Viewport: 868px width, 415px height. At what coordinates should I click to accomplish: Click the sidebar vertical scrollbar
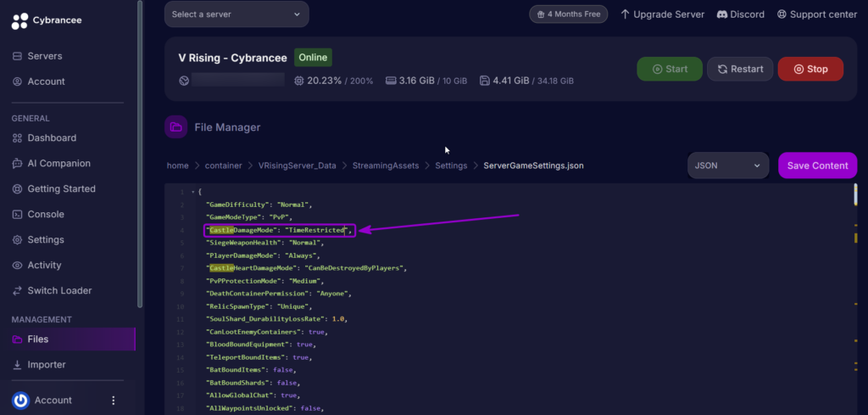coord(140,154)
